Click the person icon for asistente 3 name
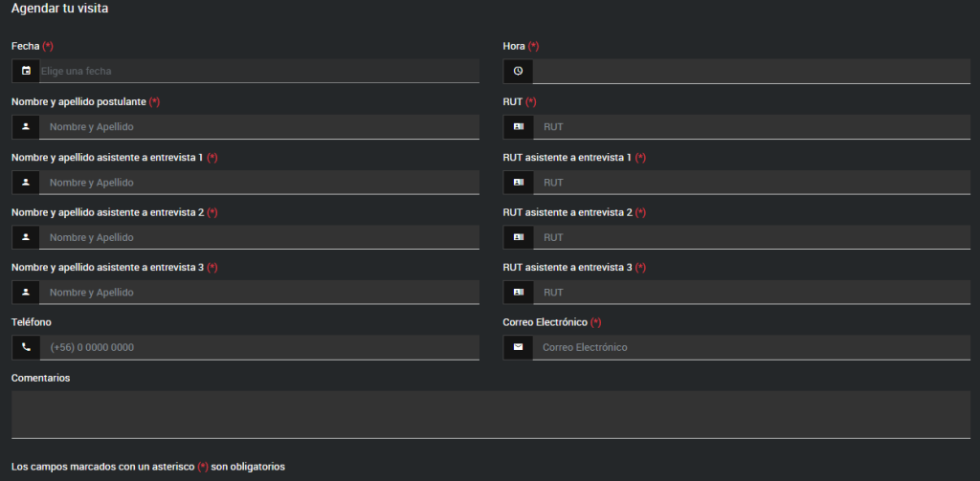This screenshot has width=980, height=481. [26, 292]
